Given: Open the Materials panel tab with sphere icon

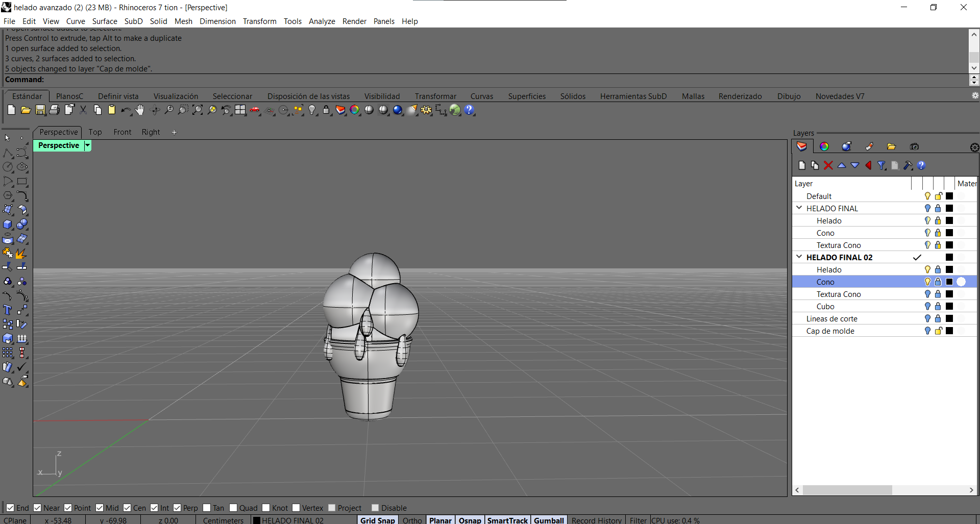Looking at the screenshot, I should (847, 146).
